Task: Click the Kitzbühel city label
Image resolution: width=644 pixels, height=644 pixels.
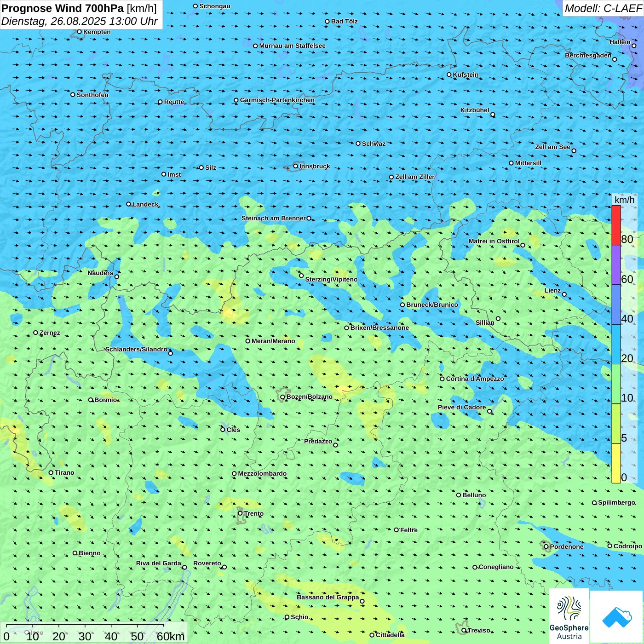Action: pos(475,110)
